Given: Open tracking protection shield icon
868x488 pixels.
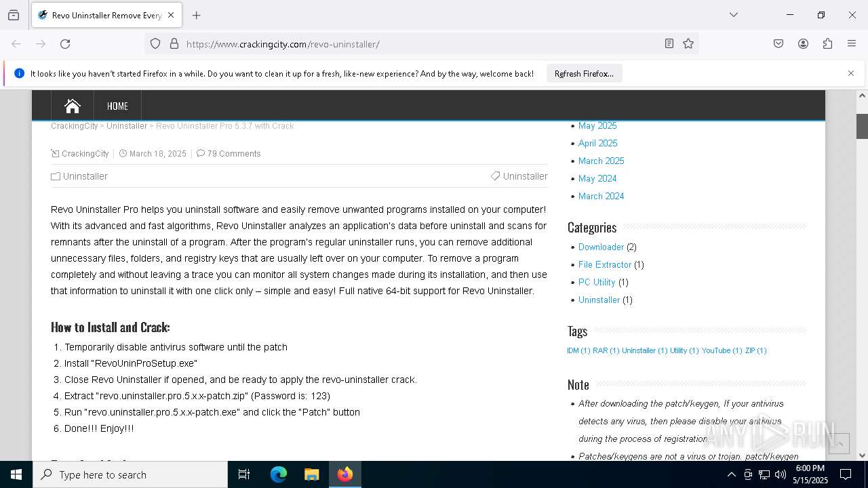Looking at the screenshot, I should click(155, 44).
